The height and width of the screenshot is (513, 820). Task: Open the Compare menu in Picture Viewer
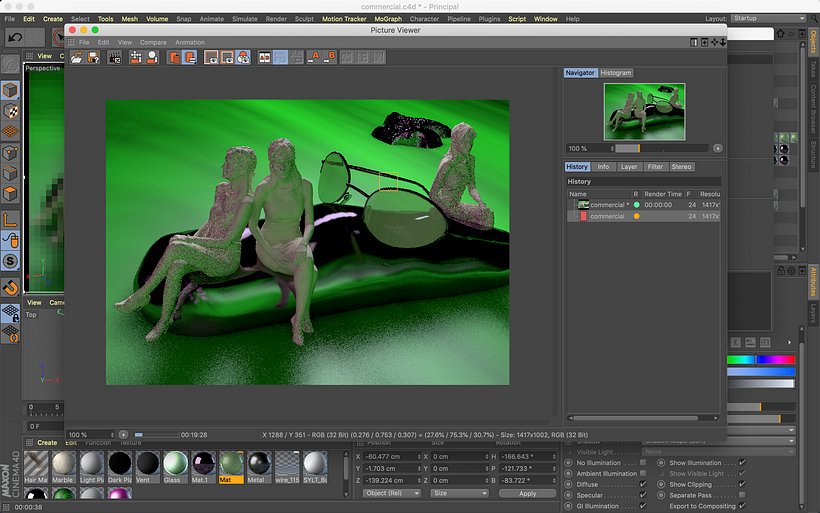coord(153,42)
